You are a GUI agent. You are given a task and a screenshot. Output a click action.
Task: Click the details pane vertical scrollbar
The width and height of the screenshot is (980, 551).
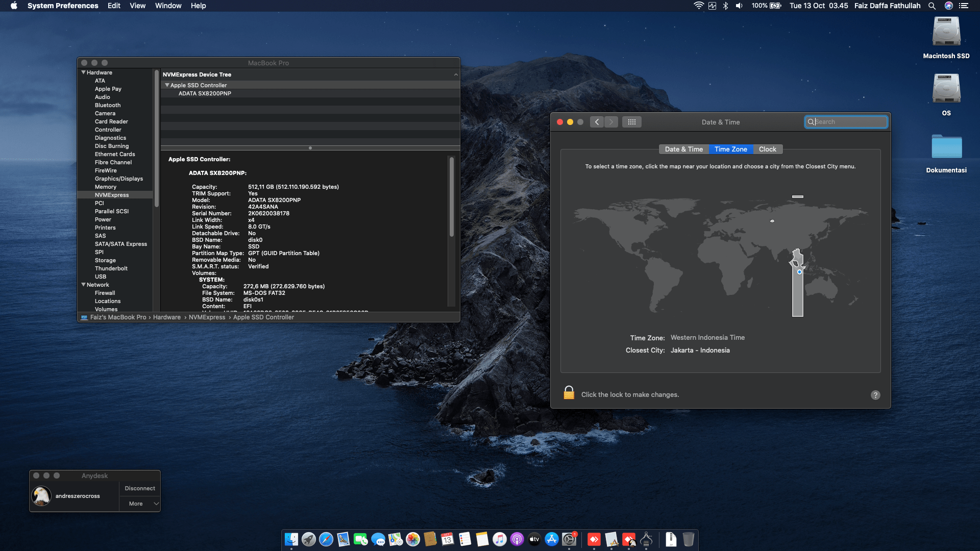[451, 196]
